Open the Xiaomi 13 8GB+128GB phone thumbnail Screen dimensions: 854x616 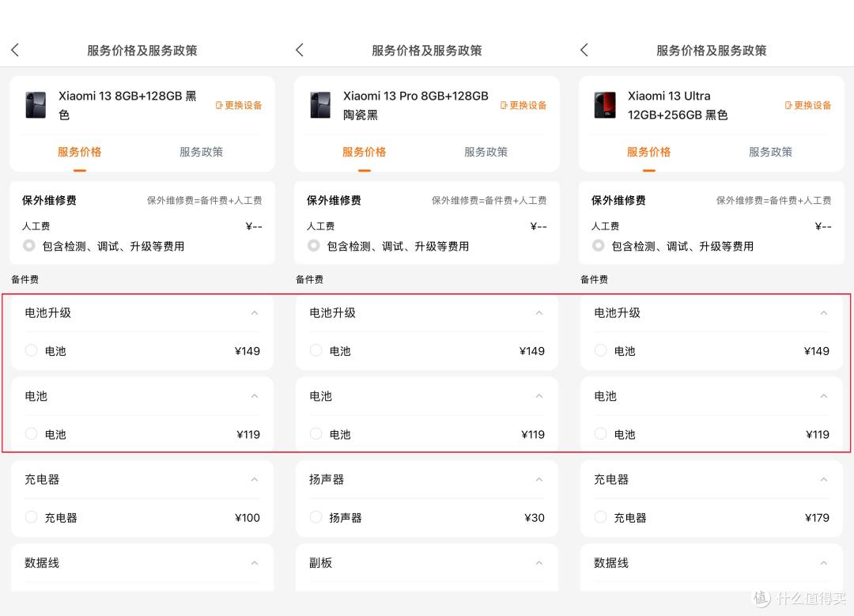(x=36, y=105)
